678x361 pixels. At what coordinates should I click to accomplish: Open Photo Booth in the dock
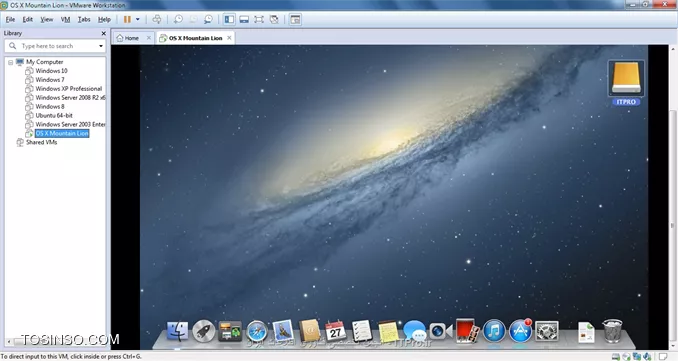pos(467,331)
